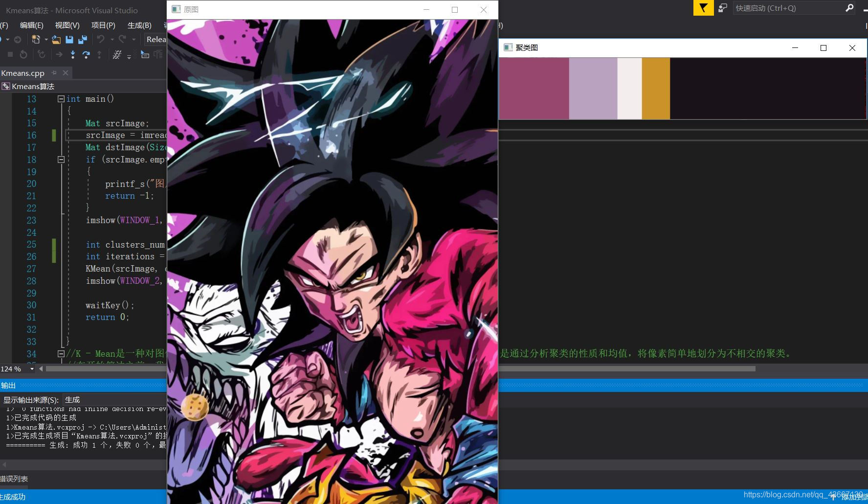Viewport: 868px width, 504px height.
Task: Click the 'return 0;' code line
Action: tap(108, 317)
